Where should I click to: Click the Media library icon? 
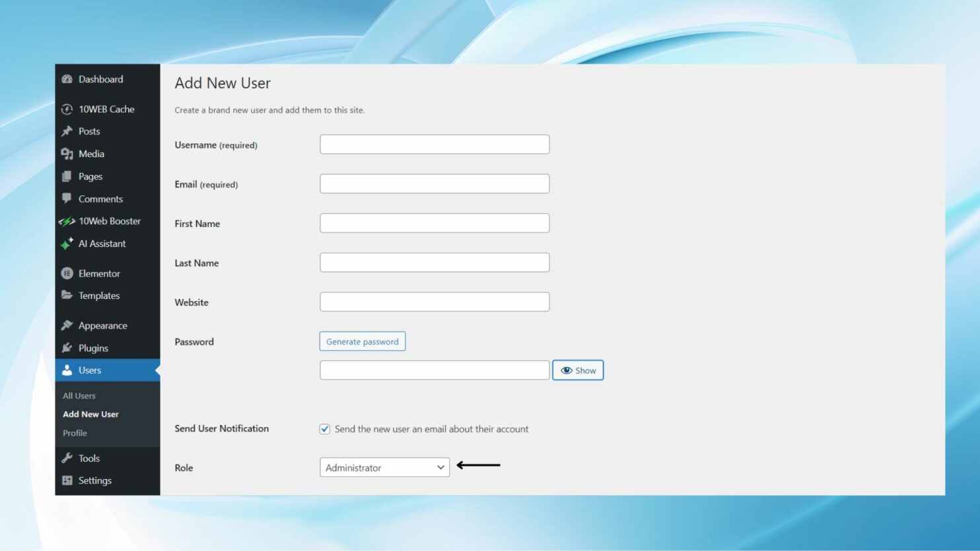67,154
